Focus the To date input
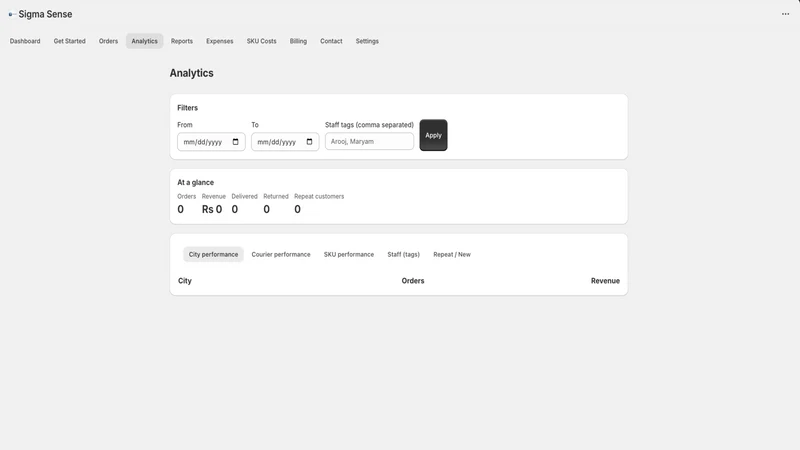Viewport: 800px width, 450px height. pos(285,142)
